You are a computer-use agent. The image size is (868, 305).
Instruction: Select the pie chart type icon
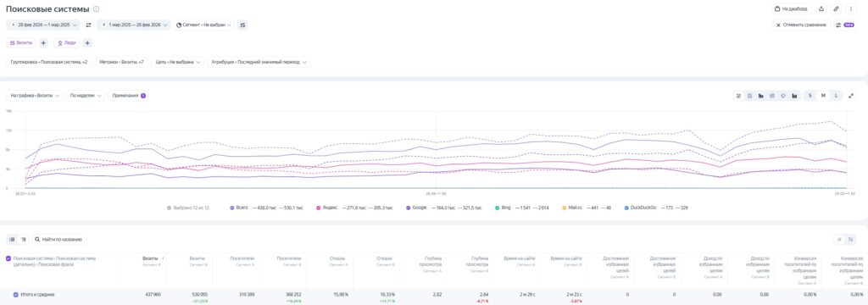click(783, 96)
